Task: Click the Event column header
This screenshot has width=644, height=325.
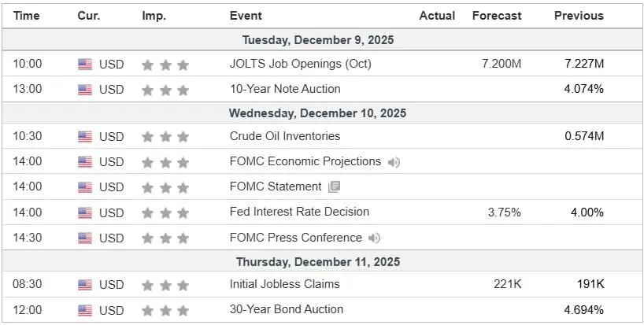Action: 246,16
